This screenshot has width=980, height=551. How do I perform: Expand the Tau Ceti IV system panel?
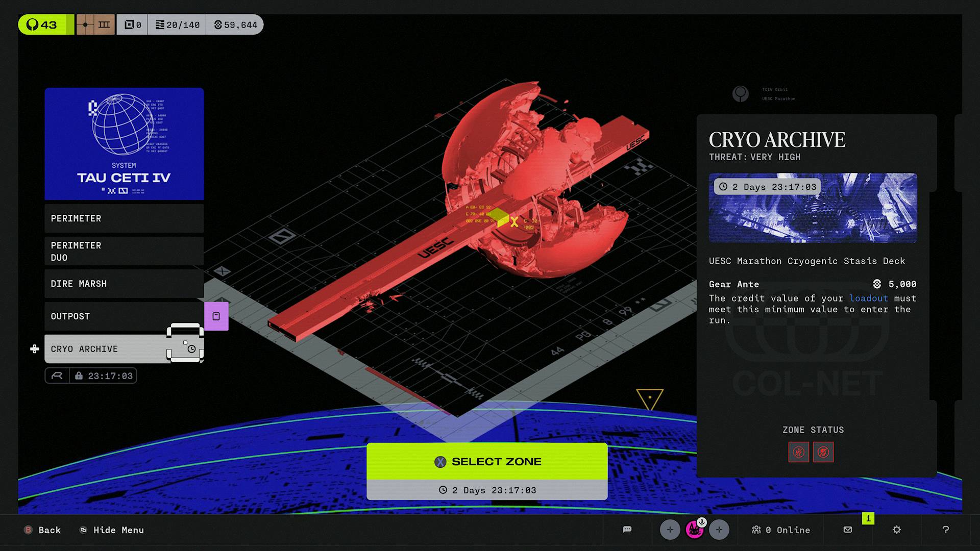(x=124, y=144)
